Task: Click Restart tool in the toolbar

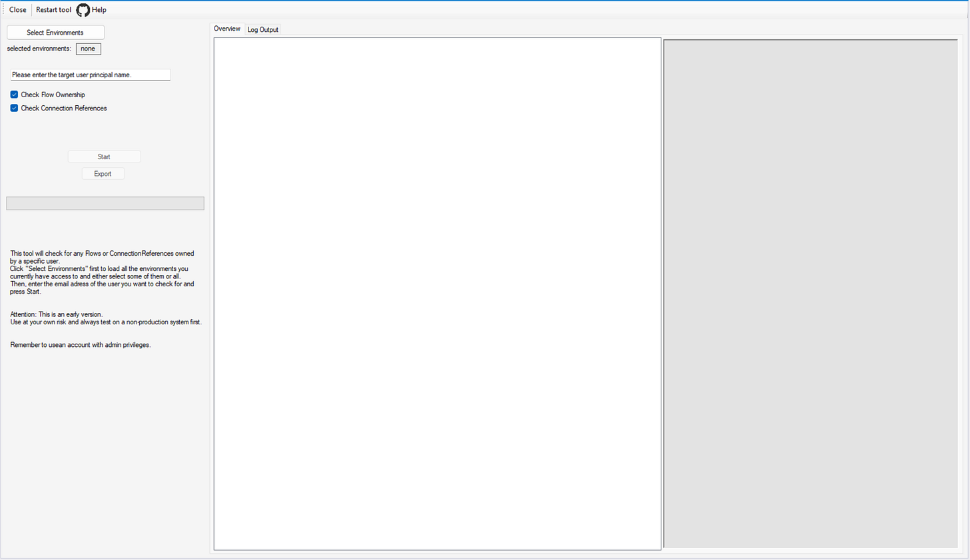Action: 53,10
